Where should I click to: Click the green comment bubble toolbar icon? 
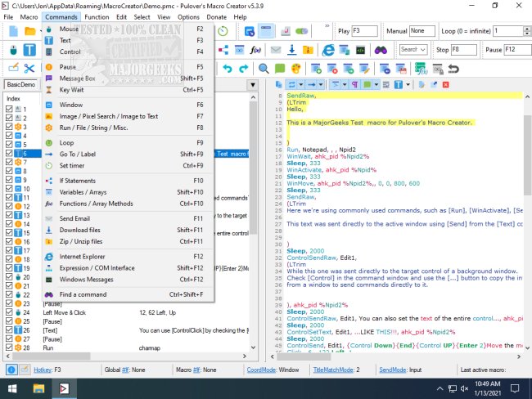(x=280, y=69)
